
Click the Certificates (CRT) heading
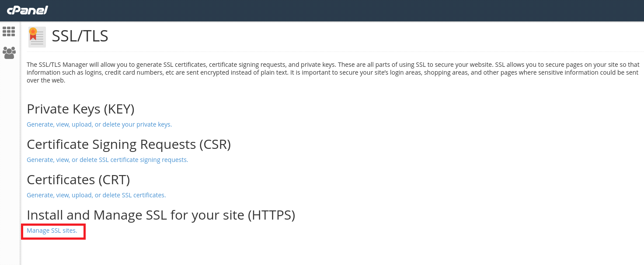(78, 179)
